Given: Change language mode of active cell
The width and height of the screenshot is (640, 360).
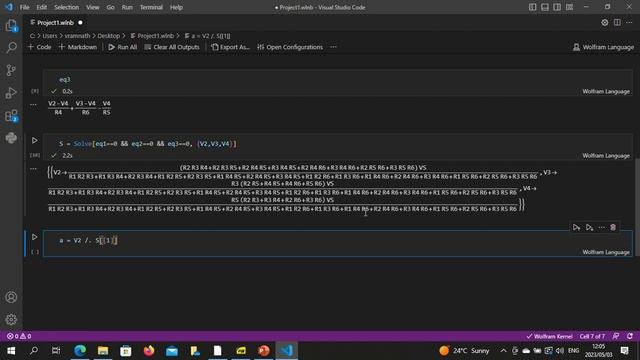Looking at the screenshot, I should [x=606, y=252].
